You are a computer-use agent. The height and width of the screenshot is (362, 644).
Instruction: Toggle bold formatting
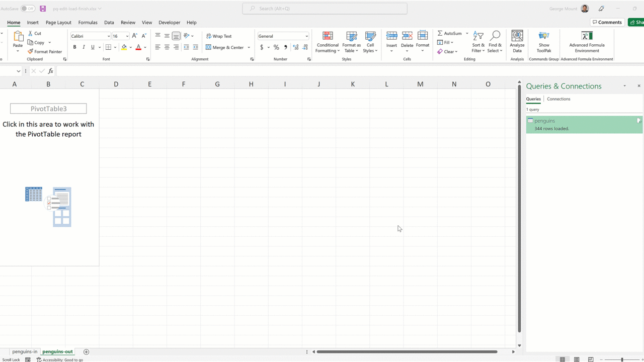tap(74, 47)
